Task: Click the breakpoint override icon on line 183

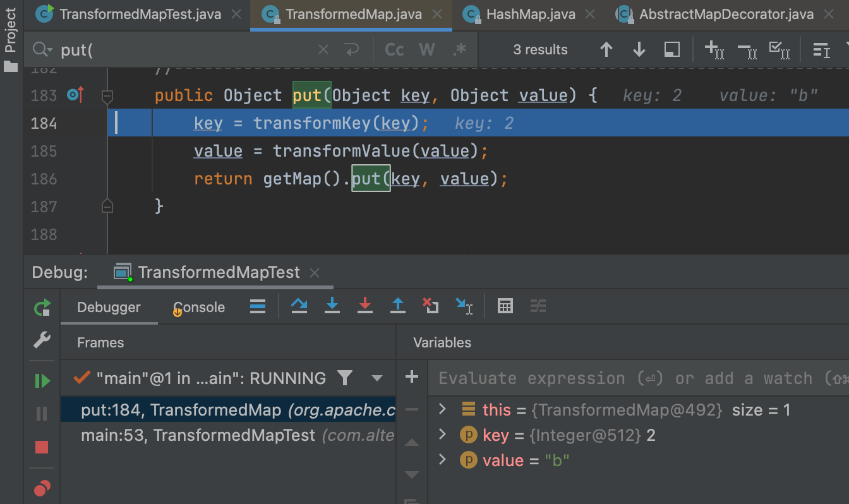Action: [75, 95]
